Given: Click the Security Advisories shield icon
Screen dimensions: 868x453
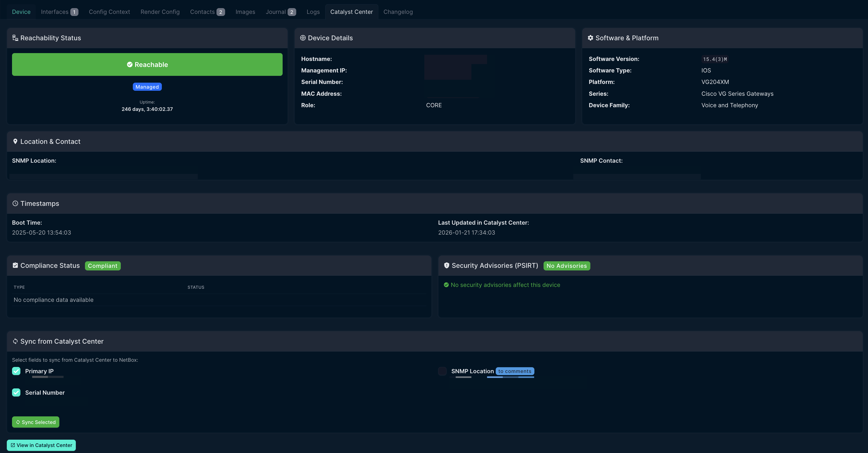Looking at the screenshot, I should point(447,265).
